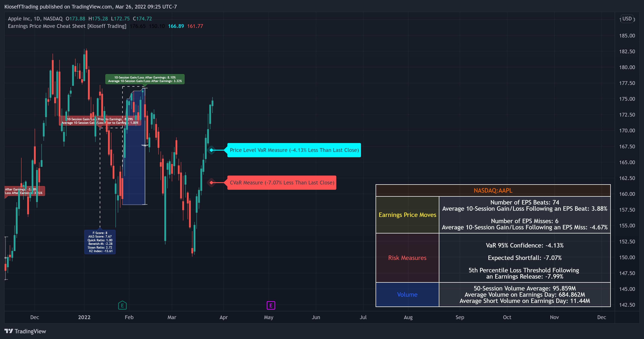This screenshot has width=644, height=339.
Task: Click the KioseffTrading published header text
Action: [x=90, y=7]
